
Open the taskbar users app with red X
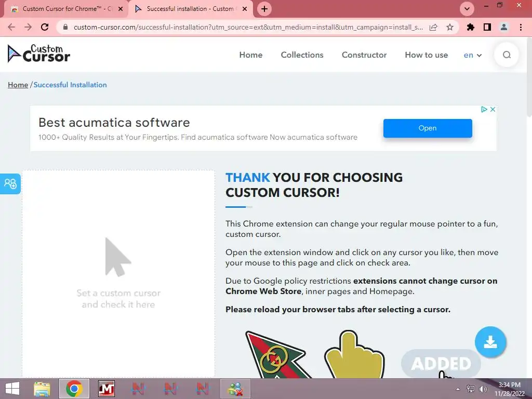[235, 389]
